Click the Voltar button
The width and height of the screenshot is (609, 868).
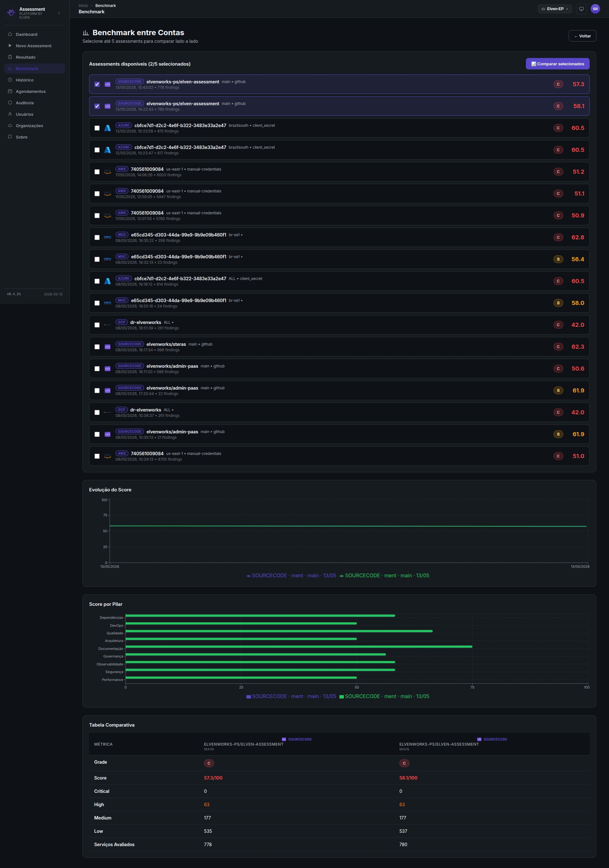point(582,36)
